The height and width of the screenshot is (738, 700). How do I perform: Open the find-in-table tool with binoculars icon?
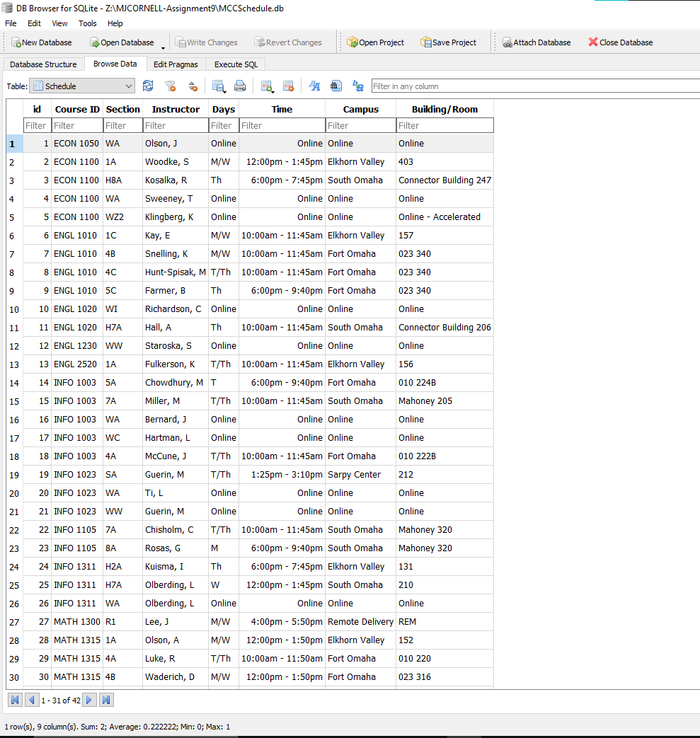coord(335,86)
